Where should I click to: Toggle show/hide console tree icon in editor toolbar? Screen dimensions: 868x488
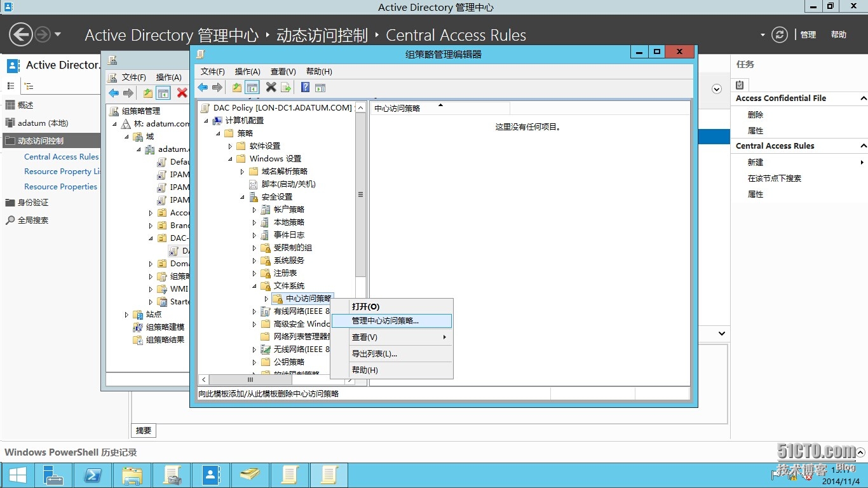252,88
